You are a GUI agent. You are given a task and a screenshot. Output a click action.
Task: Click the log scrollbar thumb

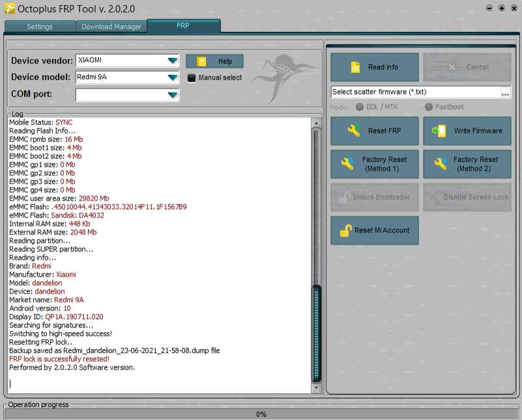pyautogui.click(x=316, y=333)
